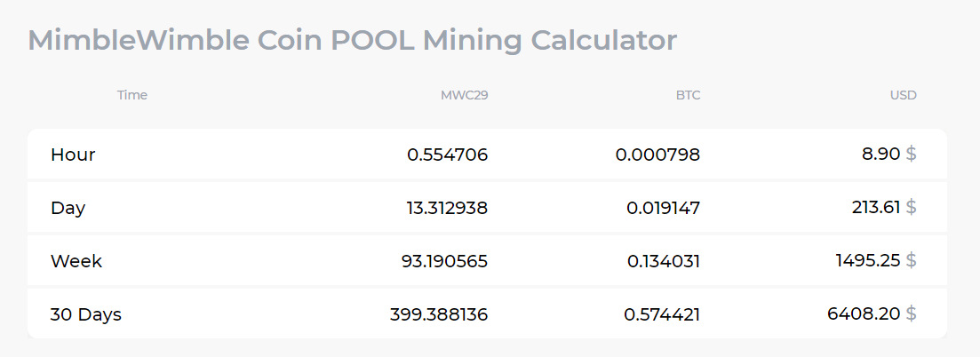
Task: Select the Day row label
Action: coord(68,208)
